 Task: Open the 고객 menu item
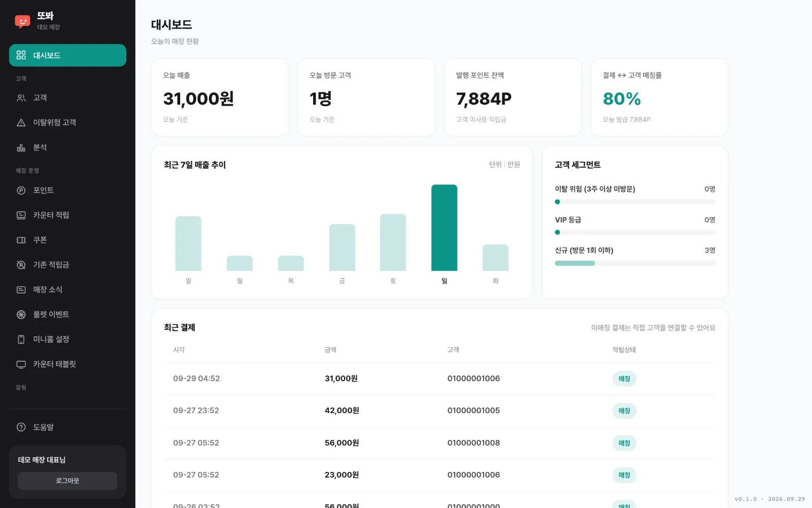tap(67, 98)
